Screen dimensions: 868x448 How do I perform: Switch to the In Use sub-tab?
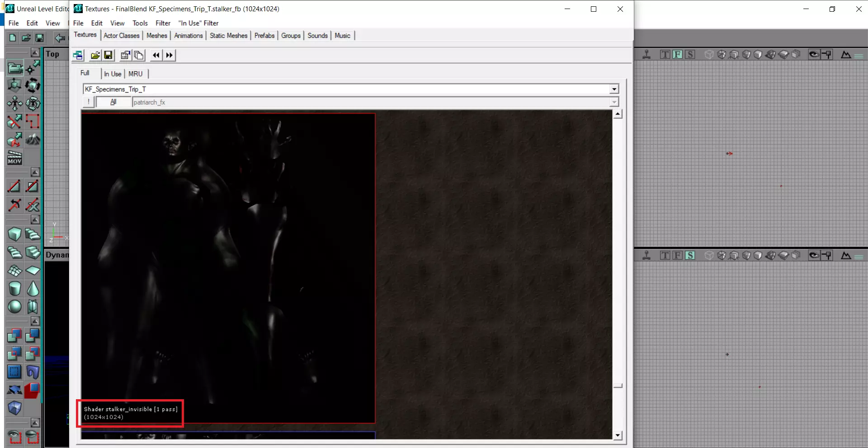(x=113, y=74)
